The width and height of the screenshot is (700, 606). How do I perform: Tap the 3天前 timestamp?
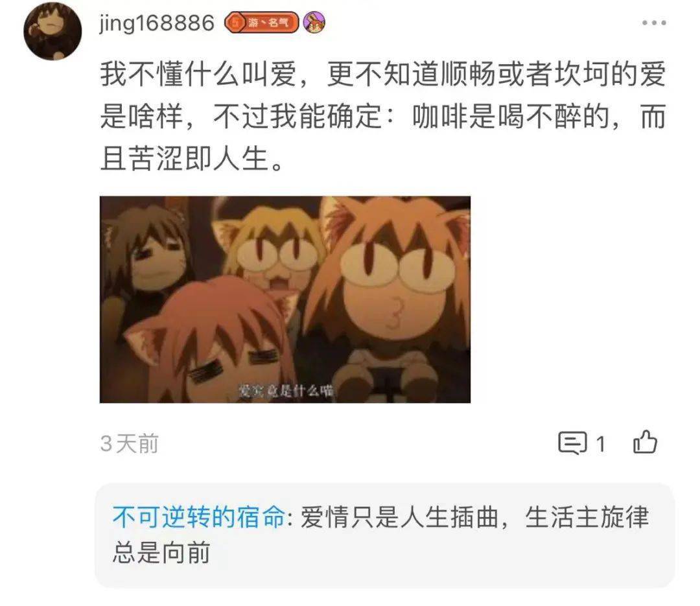[129, 443]
